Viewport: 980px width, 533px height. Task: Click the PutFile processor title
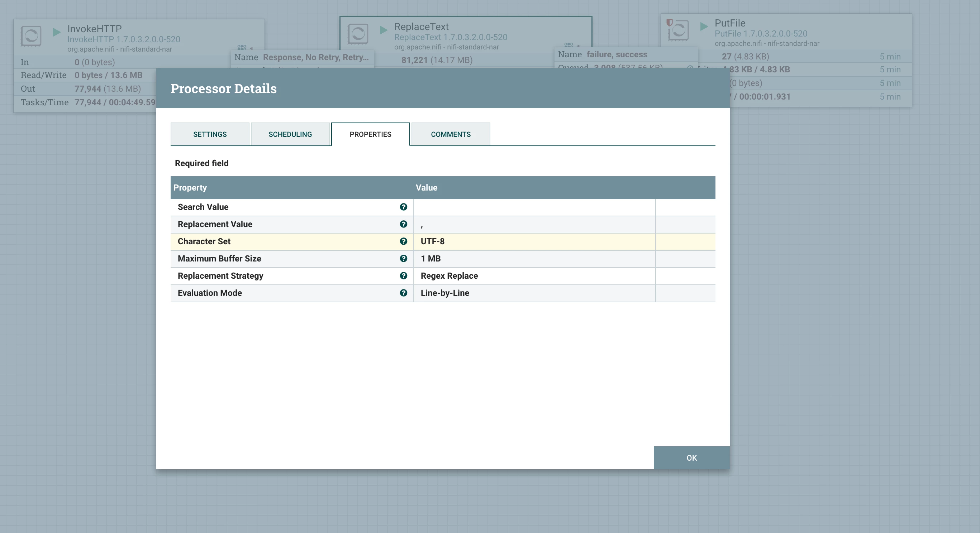point(730,23)
